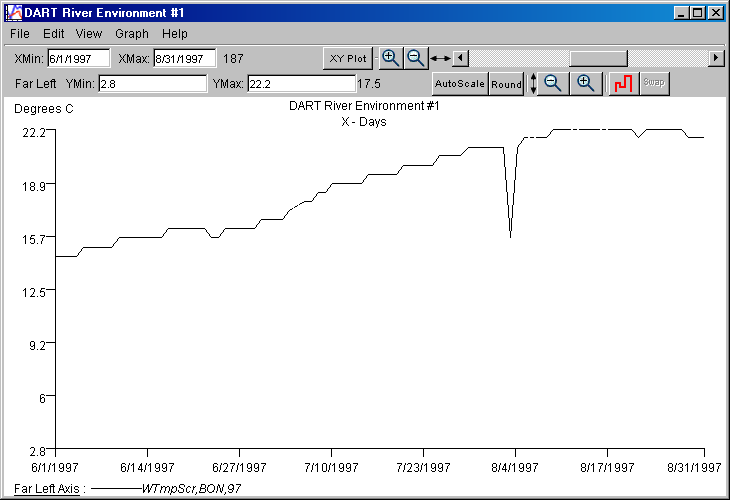Open the Graph menu
The width and height of the screenshot is (730, 500).
click(132, 34)
